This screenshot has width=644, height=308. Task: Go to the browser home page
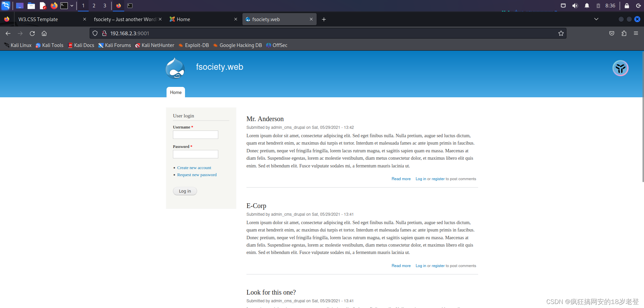44,33
